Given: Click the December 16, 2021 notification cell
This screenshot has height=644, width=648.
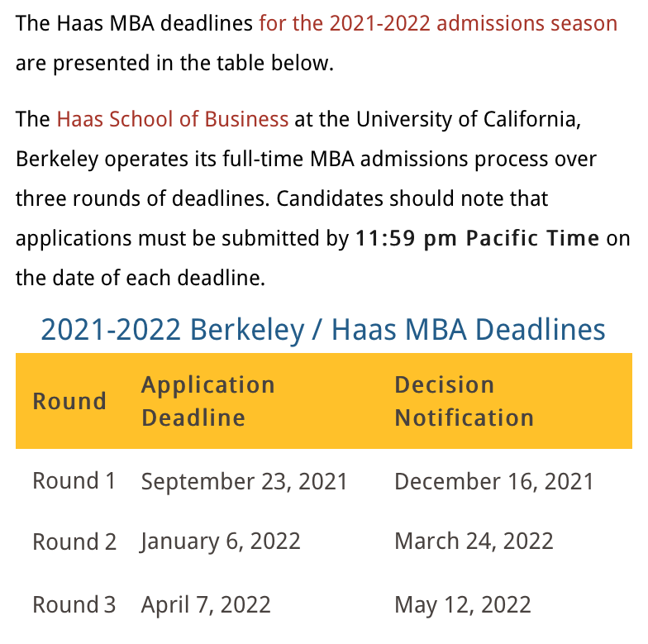Looking at the screenshot, I should (x=494, y=482).
